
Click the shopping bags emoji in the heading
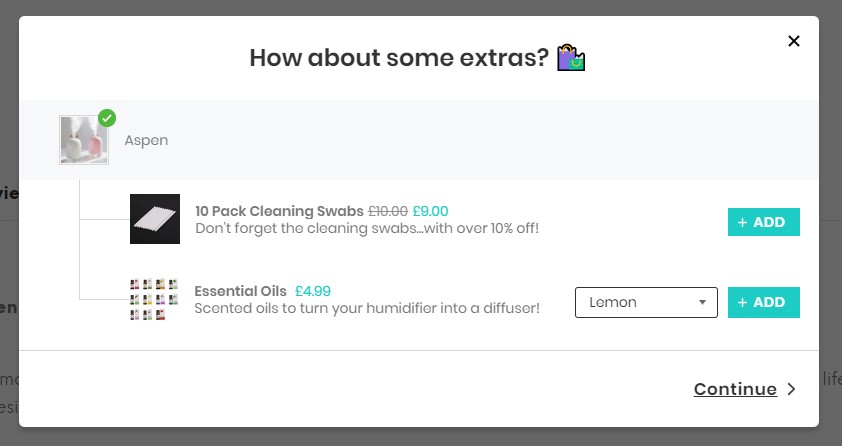[x=570, y=58]
